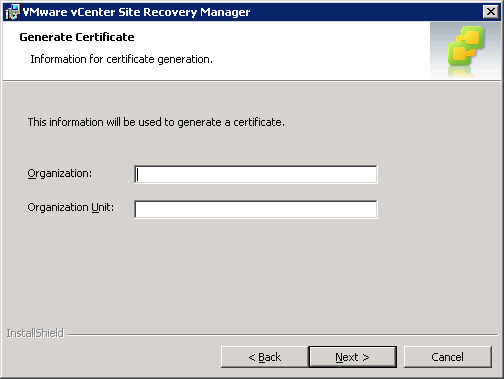Image resolution: width=504 pixels, height=379 pixels.
Task: Click the VMware vCenter Site Recovery Manager title
Action: point(136,12)
